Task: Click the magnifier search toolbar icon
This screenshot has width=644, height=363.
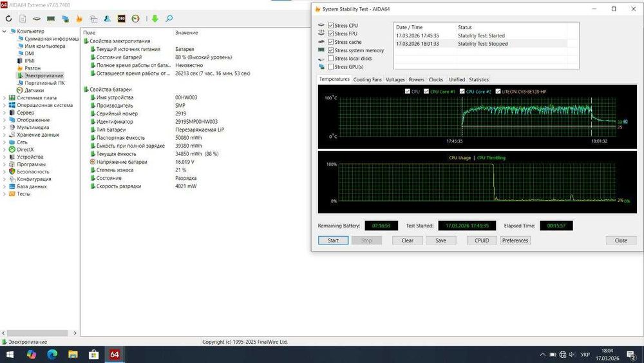Action: pyautogui.click(x=169, y=19)
